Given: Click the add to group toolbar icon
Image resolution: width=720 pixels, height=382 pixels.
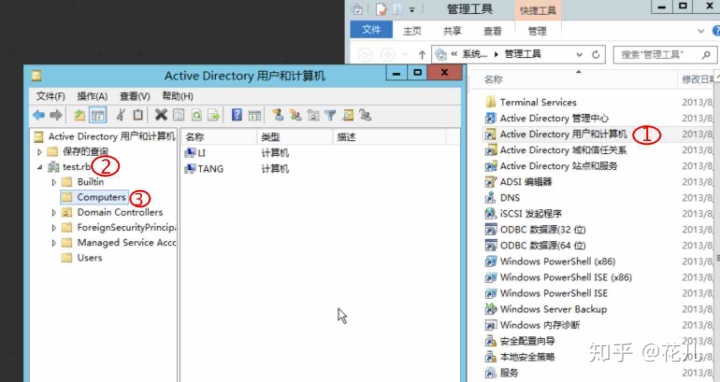Looking at the screenshot, I should pyautogui.click(x=366, y=115).
